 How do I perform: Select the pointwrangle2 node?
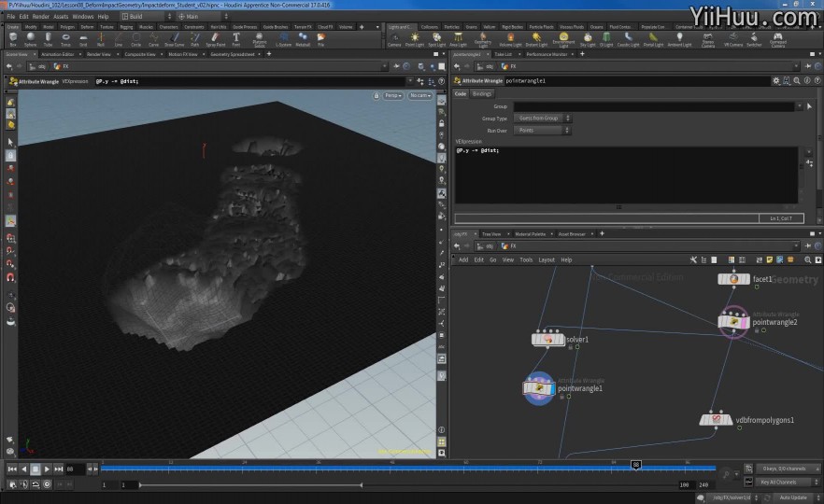click(x=733, y=321)
